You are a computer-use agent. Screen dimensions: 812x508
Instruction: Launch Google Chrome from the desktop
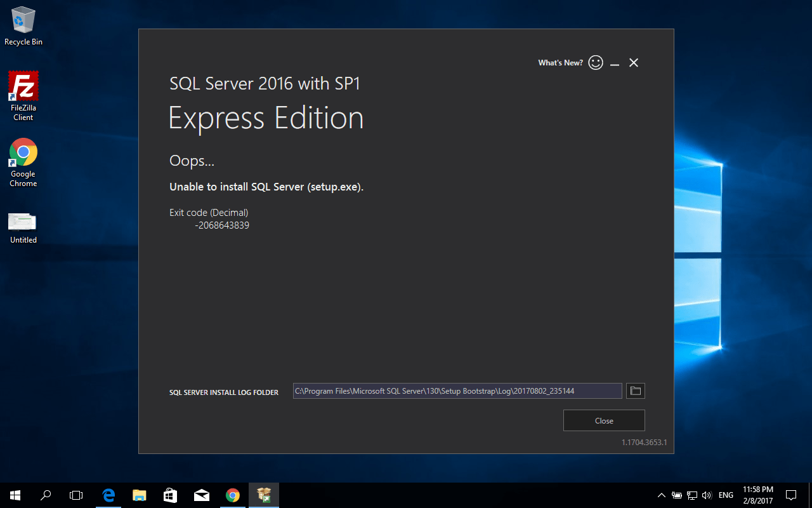[23, 153]
